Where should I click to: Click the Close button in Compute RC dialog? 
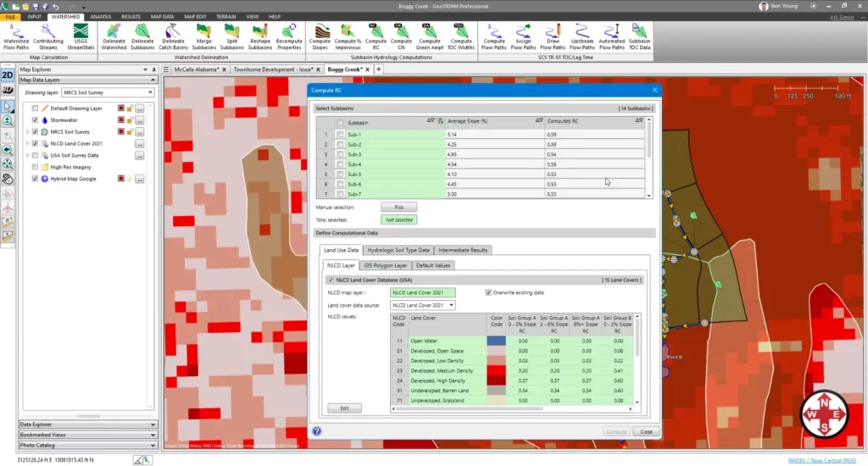646,432
